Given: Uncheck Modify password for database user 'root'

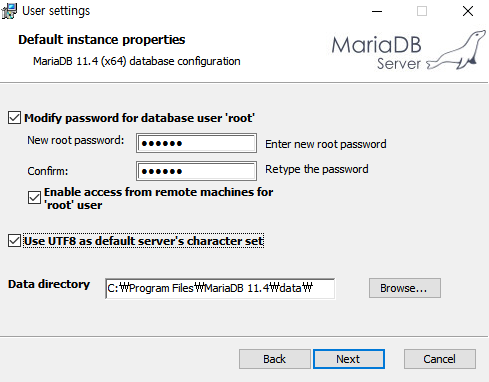Looking at the screenshot, I should (x=14, y=118).
